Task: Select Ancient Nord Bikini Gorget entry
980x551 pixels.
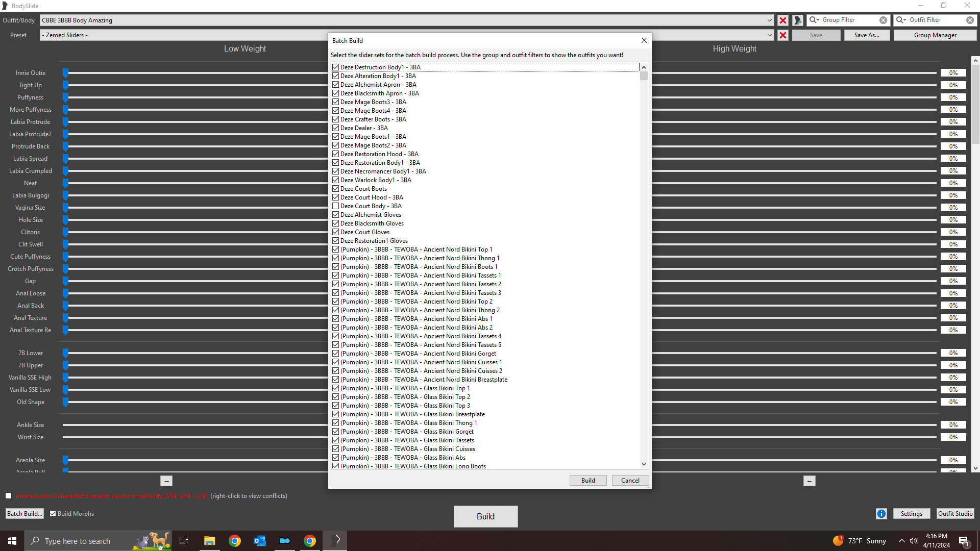Action: click(x=418, y=354)
